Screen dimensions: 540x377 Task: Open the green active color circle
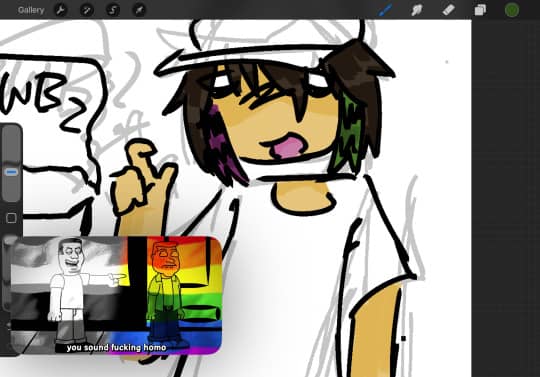pos(512,10)
